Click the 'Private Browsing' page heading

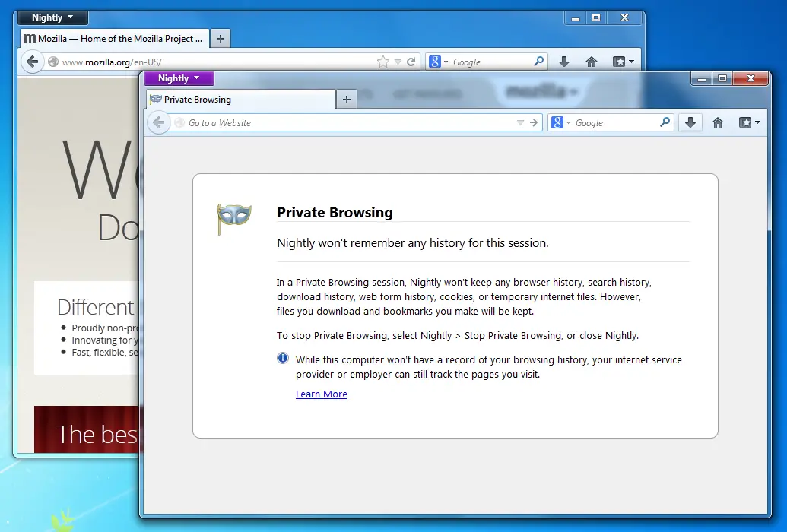tap(335, 212)
